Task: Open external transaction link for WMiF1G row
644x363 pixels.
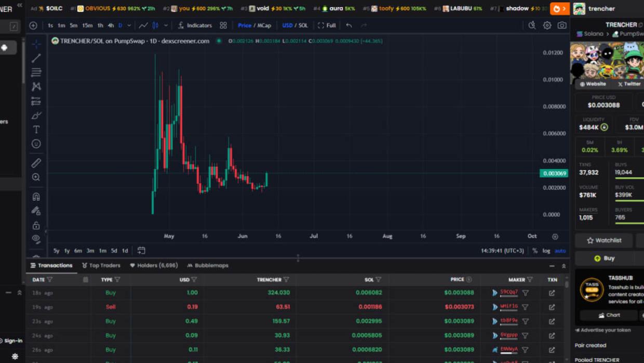Action: 552,307
